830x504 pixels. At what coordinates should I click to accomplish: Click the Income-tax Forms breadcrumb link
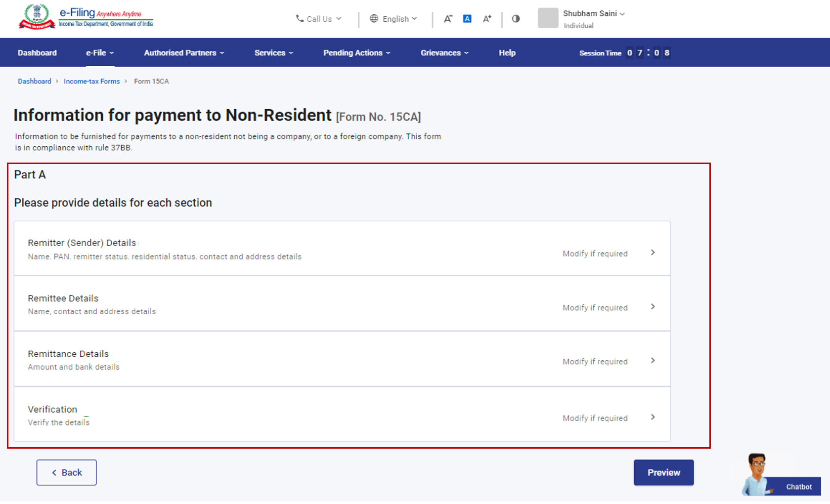91,81
